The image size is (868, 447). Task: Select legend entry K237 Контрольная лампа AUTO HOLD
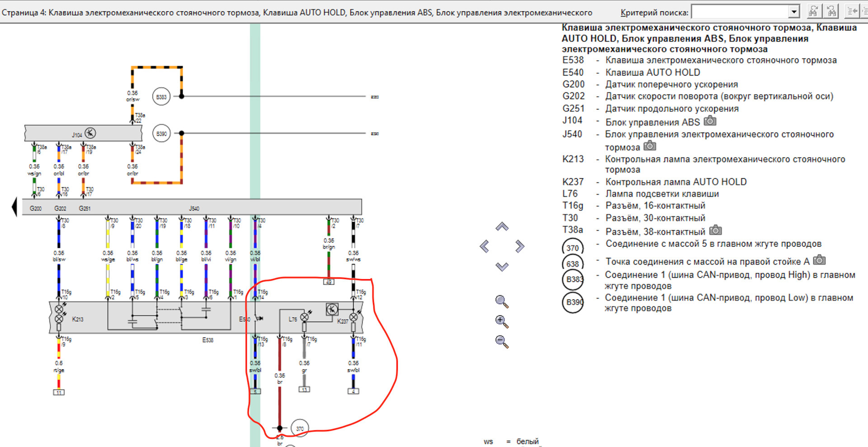click(654, 182)
